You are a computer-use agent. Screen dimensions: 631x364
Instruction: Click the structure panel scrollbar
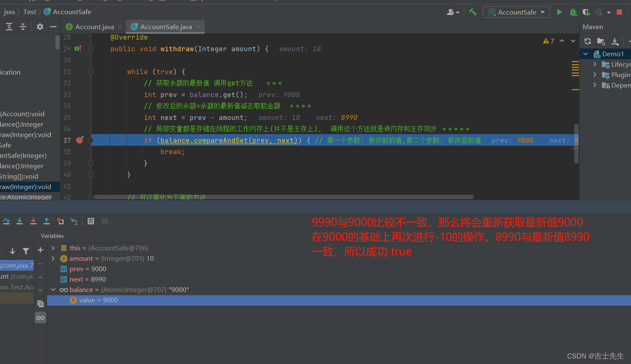coord(58,42)
